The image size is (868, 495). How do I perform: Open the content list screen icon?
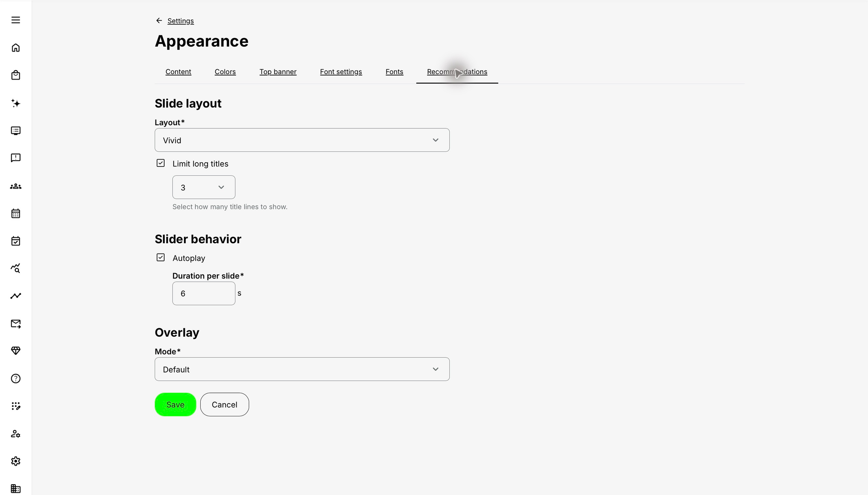16,131
